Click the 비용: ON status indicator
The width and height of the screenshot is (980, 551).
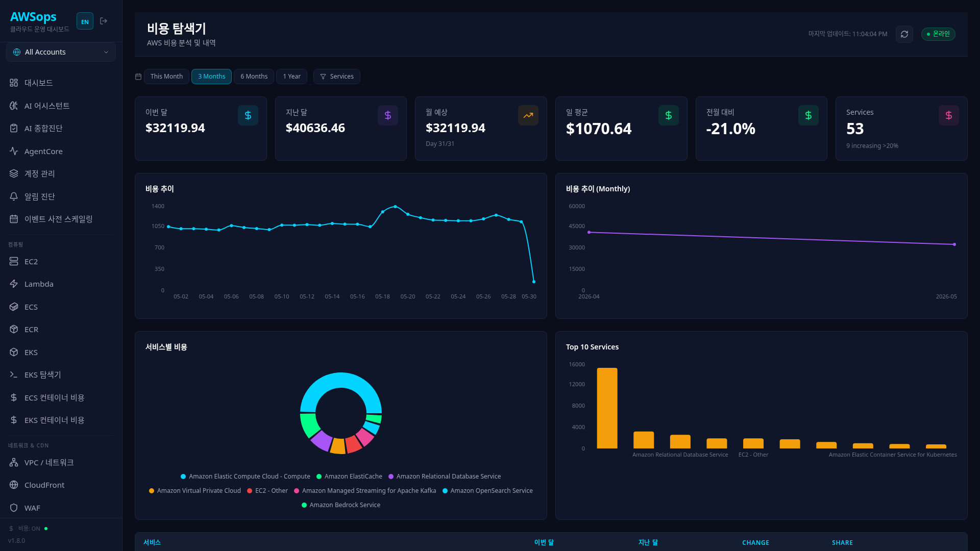[x=28, y=529]
